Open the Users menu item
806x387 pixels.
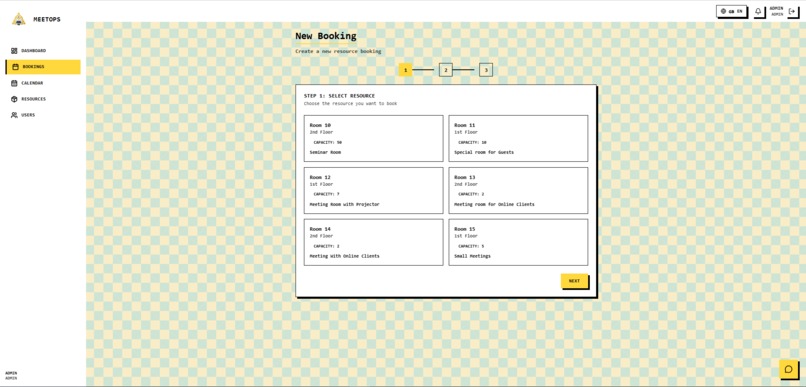(x=43, y=115)
